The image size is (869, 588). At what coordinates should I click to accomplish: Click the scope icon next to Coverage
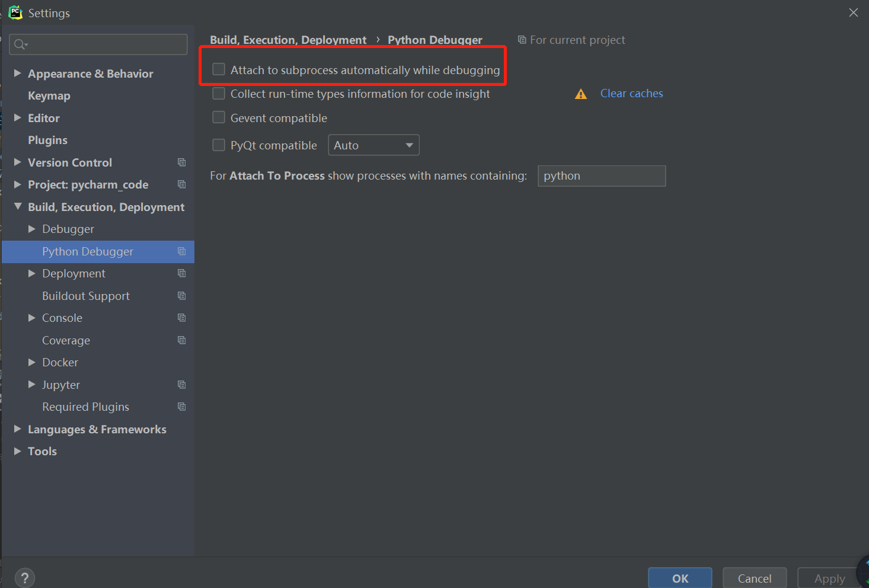(181, 340)
